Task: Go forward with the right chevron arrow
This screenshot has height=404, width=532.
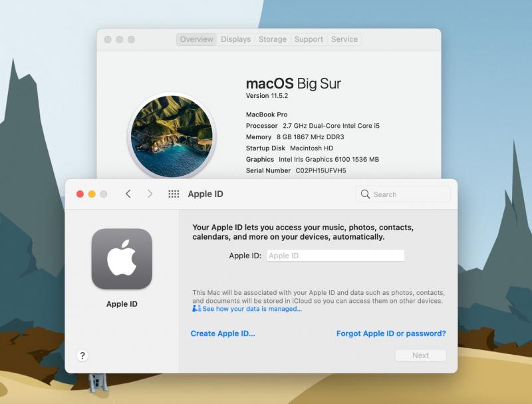Action: 150,194
